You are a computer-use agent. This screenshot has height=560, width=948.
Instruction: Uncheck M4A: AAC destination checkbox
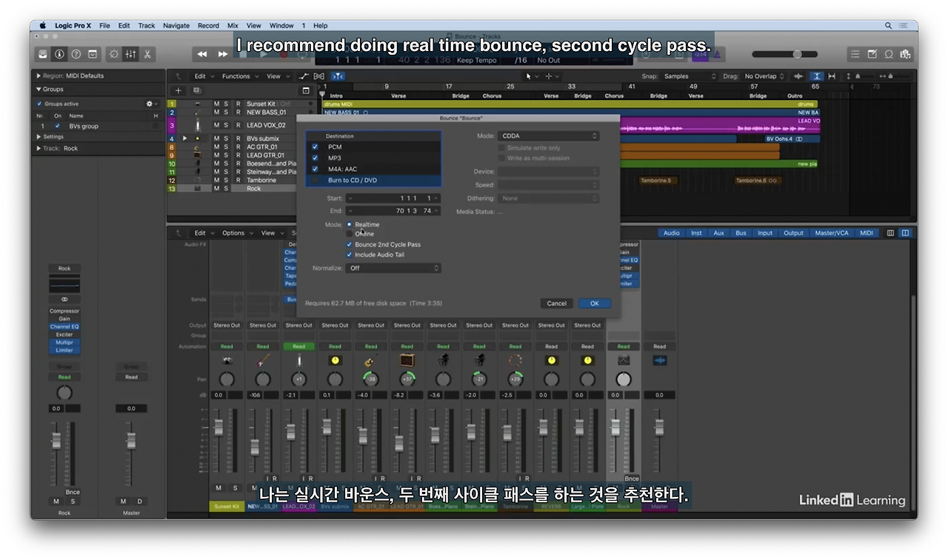(316, 169)
